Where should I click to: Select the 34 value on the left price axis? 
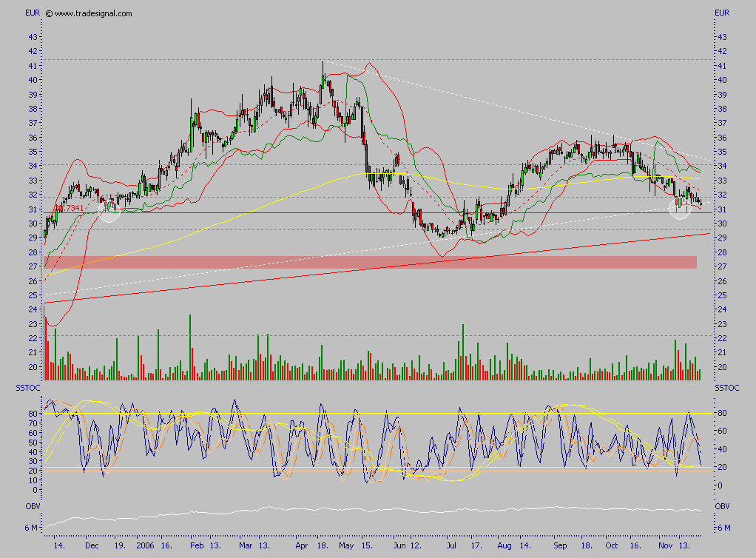coord(33,166)
